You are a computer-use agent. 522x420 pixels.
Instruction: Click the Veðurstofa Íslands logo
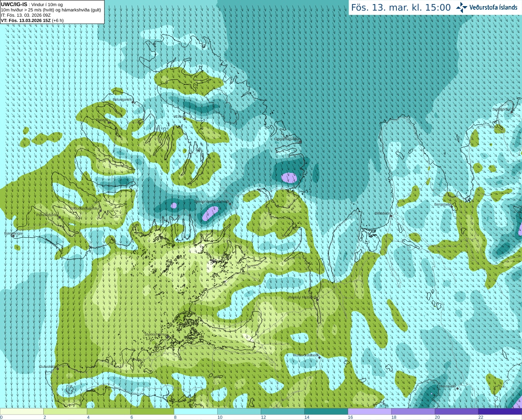point(487,7)
